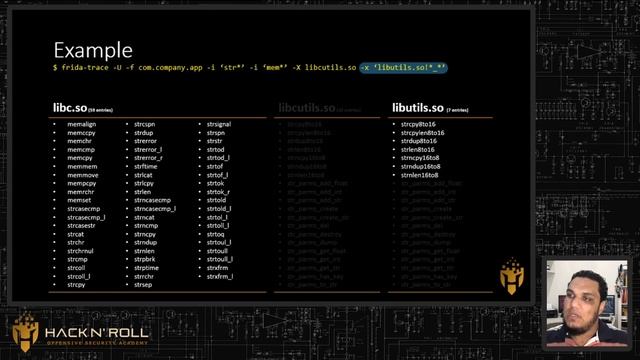Click the 'memalign' entry
This screenshot has height=360, width=640.
pos(82,124)
